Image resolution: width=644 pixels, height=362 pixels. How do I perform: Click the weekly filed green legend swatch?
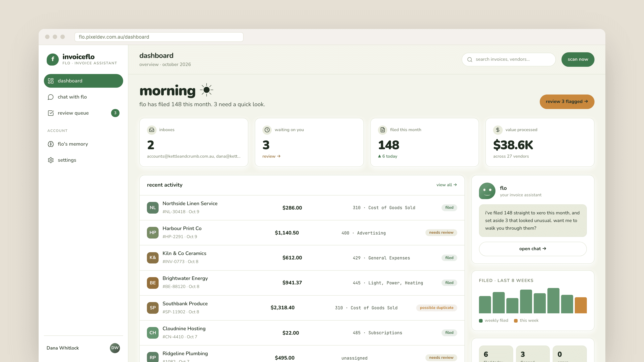pyautogui.click(x=481, y=321)
